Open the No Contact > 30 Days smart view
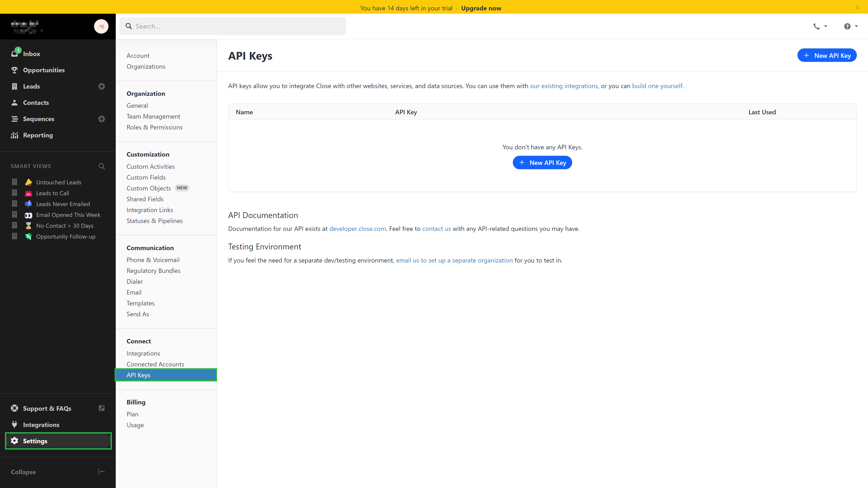 click(x=65, y=226)
